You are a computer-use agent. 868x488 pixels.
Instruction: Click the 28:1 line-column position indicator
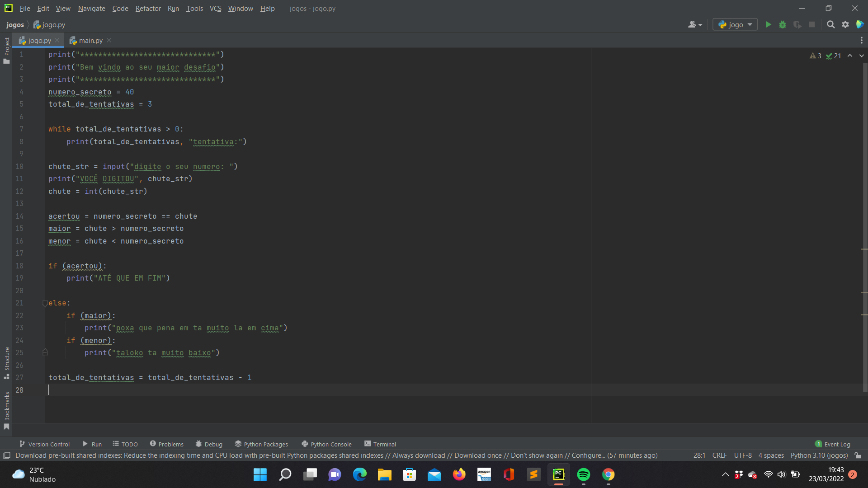click(x=699, y=455)
